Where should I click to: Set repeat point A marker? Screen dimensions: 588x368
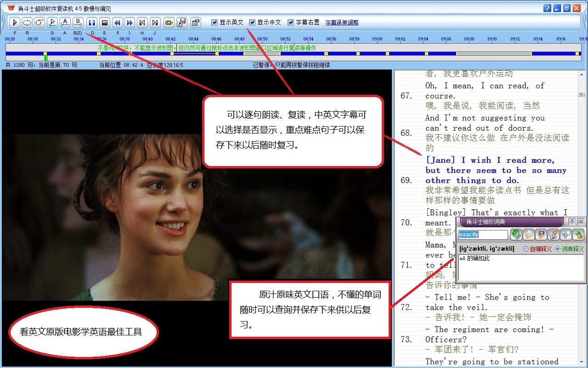(65, 22)
